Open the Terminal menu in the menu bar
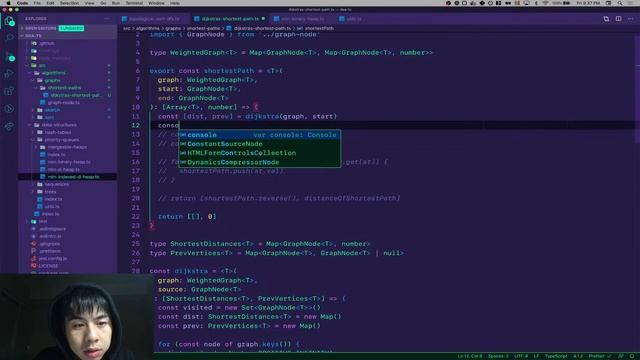 coord(134,3)
